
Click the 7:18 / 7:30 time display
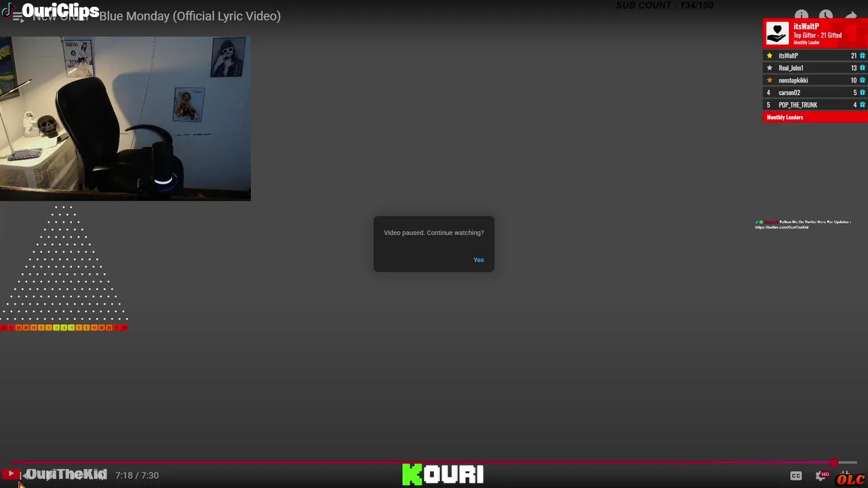pyautogui.click(x=137, y=475)
